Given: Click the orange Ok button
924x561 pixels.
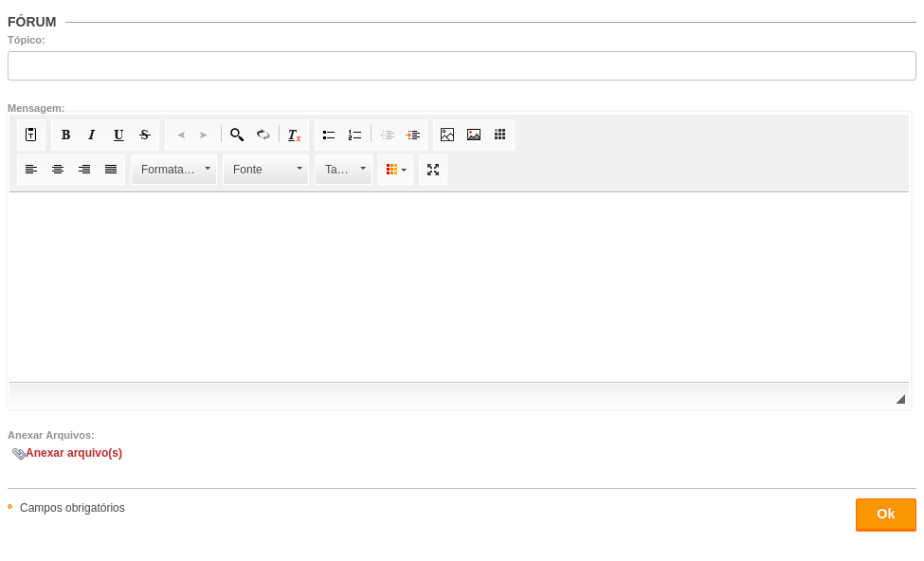Looking at the screenshot, I should (886, 515).
